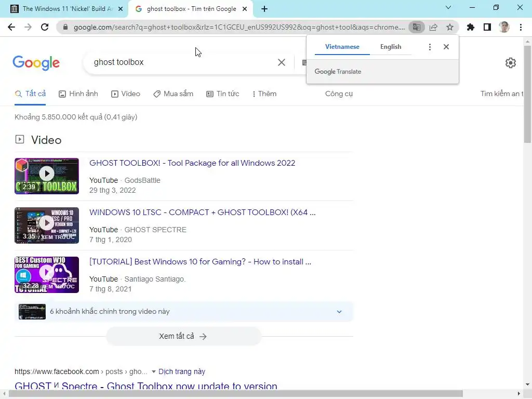The height and width of the screenshot is (399, 532).
Task: Click the vertical scrollbar thumb
Action: click(527, 95)
